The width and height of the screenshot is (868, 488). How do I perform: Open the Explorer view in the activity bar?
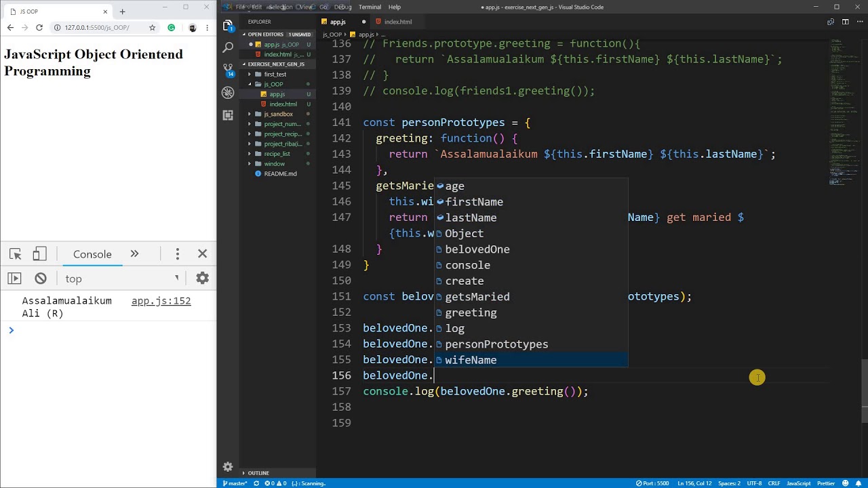pos(228,25)
